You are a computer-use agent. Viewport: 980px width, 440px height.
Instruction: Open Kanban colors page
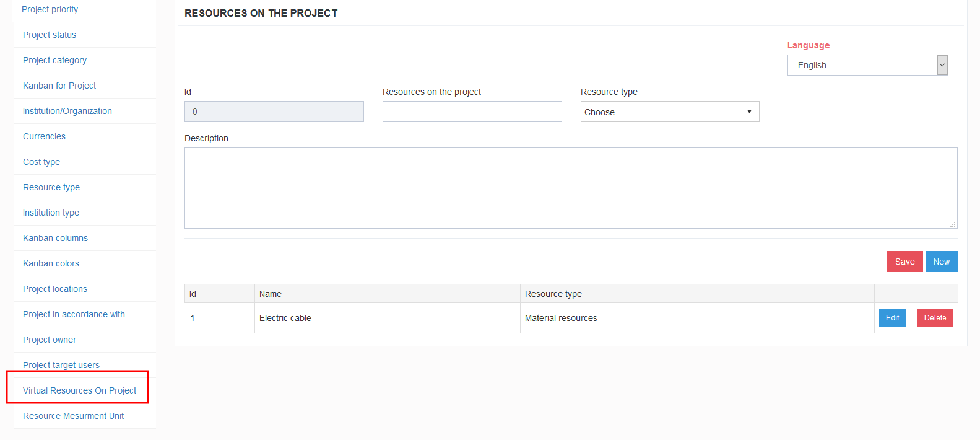(x=51, y=263)
